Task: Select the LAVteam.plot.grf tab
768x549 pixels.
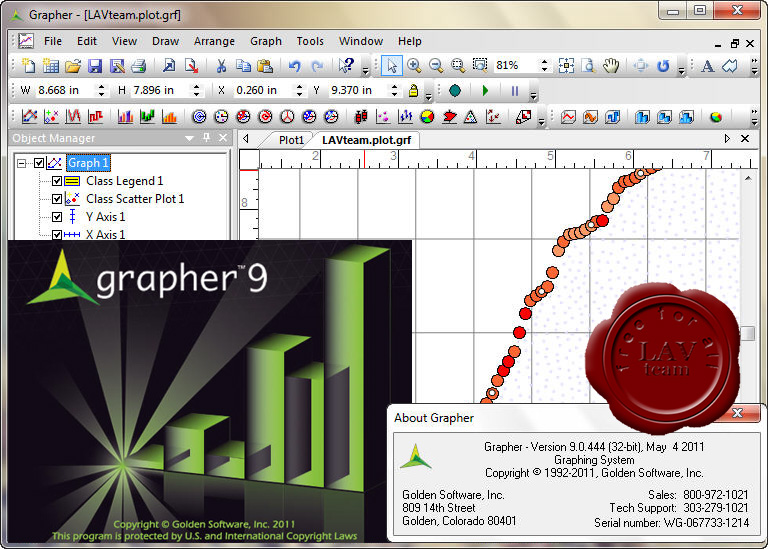Action: (x=366, y=140)
